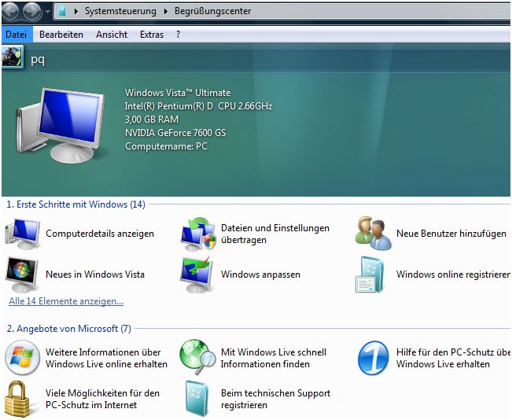Click Systemsteuerung in the address bar

point(120,11)
